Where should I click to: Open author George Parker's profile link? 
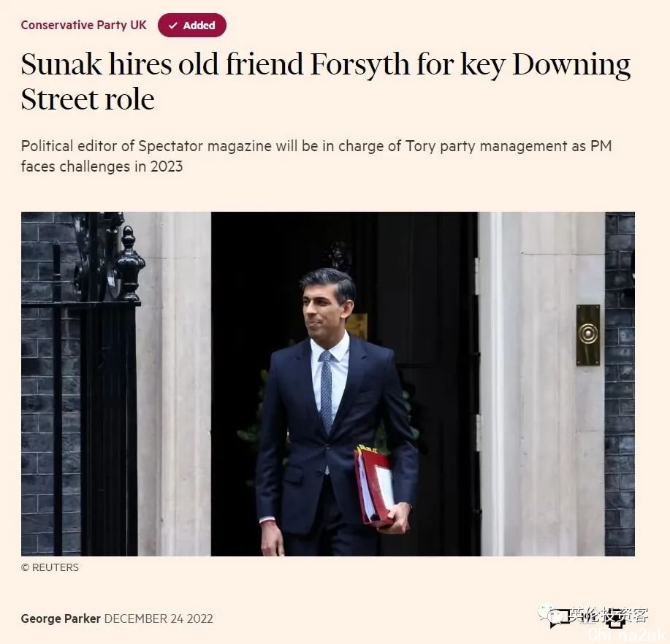coord(61,618)
